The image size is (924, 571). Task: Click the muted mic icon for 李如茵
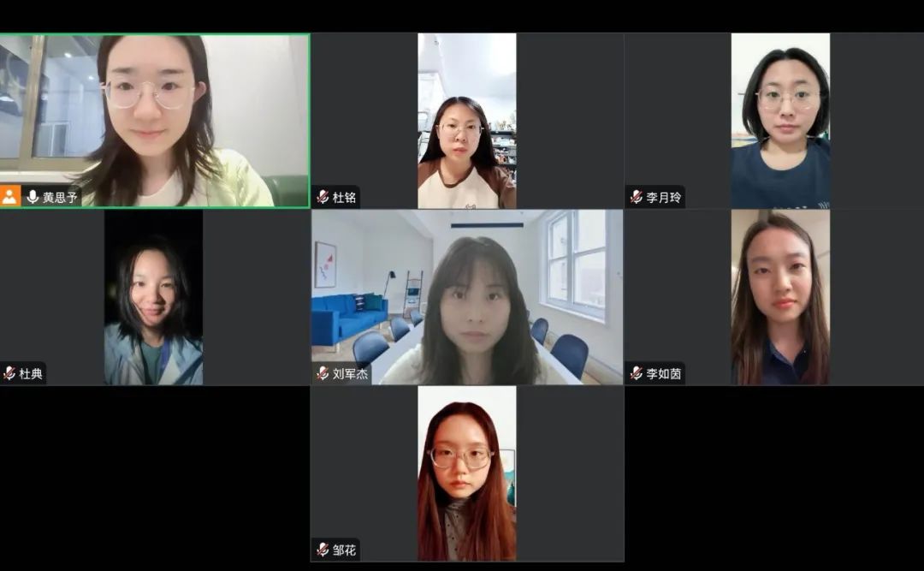(x=636, y=373)
